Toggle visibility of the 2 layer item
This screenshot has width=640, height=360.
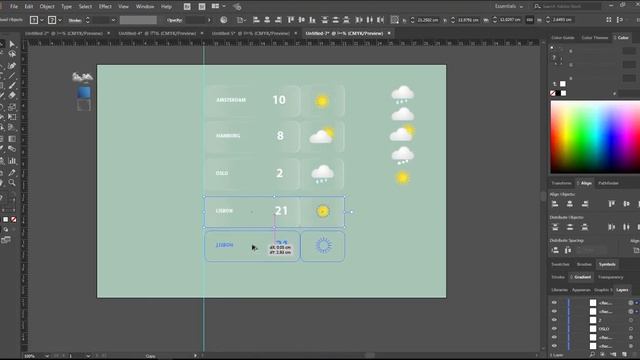(554, 320)
